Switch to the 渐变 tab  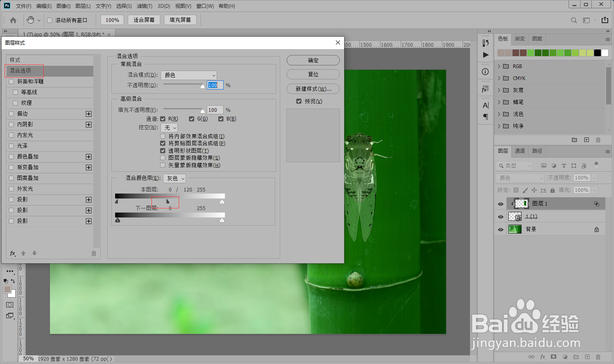click(520, 39)
